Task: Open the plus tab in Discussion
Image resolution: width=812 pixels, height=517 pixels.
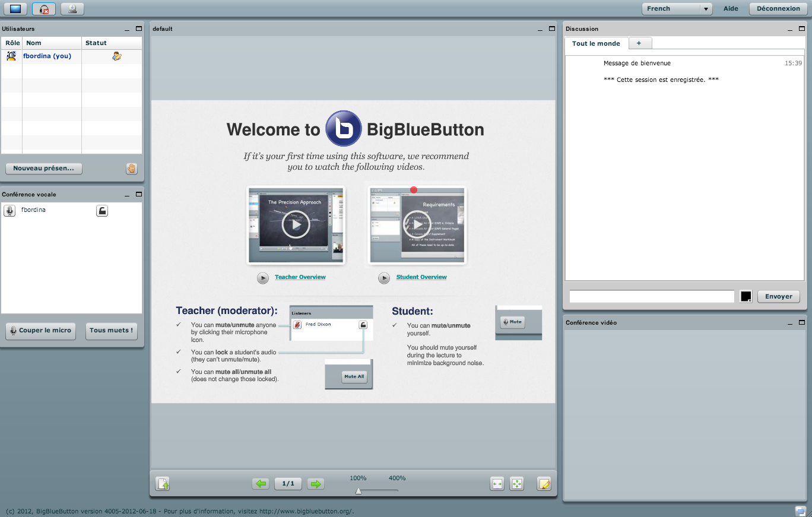Action: pyautogui.click(x=639, y=43)
